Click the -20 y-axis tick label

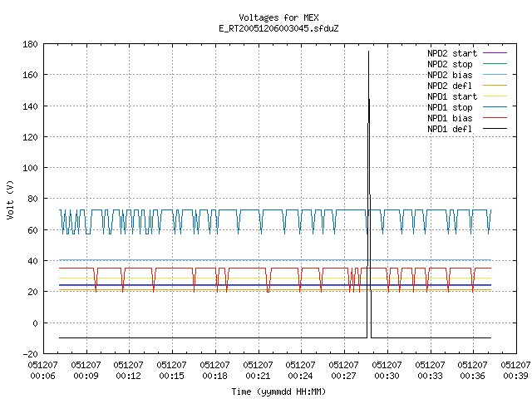[30, 354]
